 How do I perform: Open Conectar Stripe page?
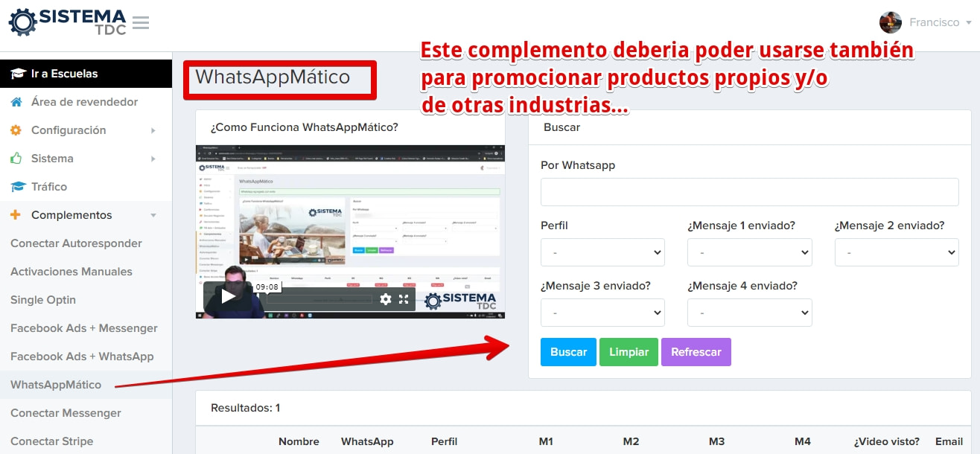click(x=52, y=441)
